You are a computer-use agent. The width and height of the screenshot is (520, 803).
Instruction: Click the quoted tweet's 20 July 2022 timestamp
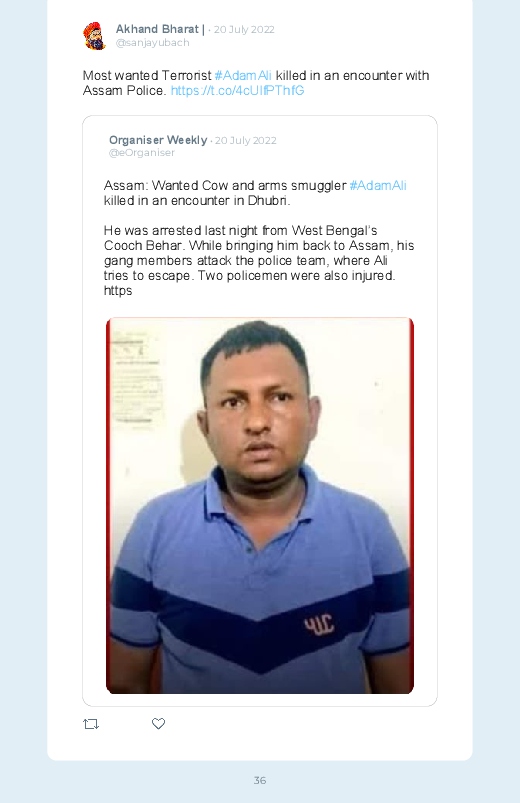pyautogui.click(x=245, y=140)
